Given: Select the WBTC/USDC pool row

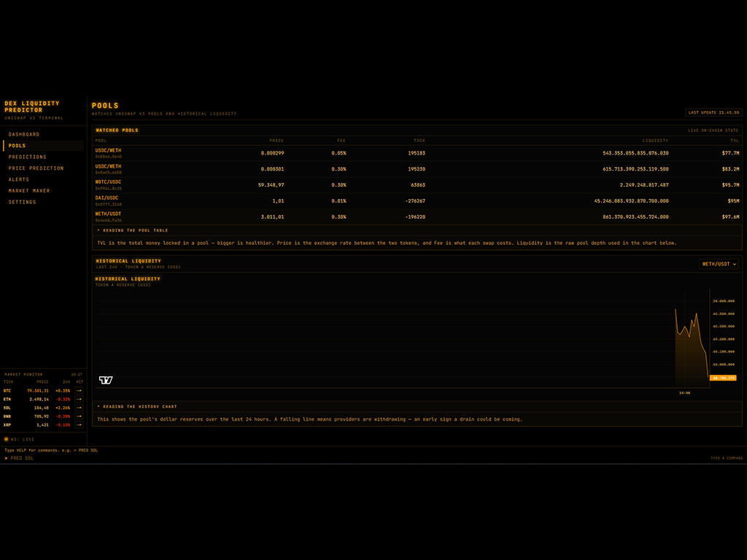Looking at the screenshot, I should point(417,184).
